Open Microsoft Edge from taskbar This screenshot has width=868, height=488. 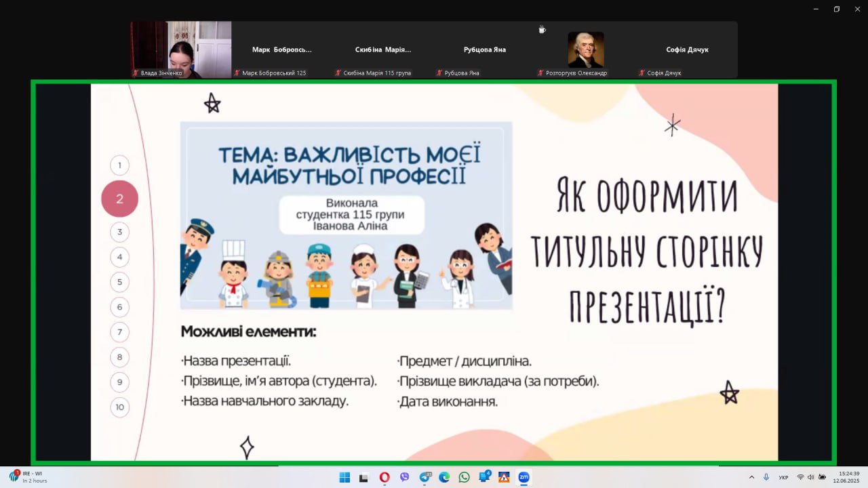pos(444,477)
